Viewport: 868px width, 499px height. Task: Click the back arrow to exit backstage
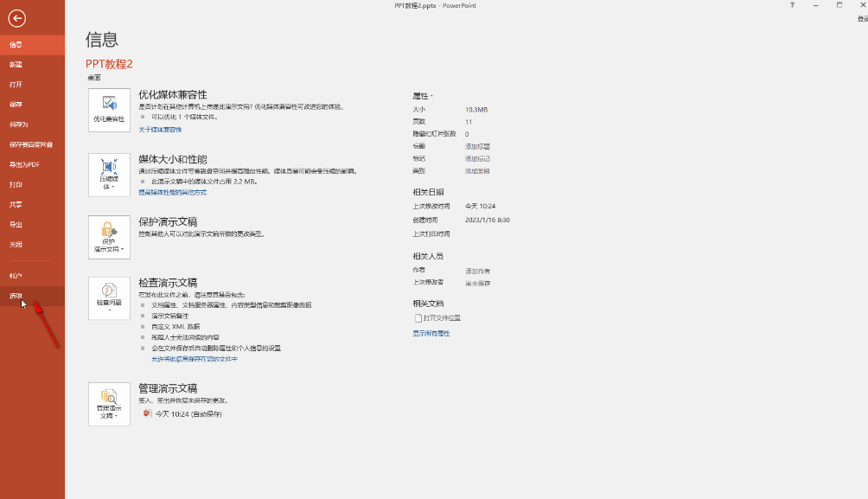pyautogui.click(x=17, y=18)
